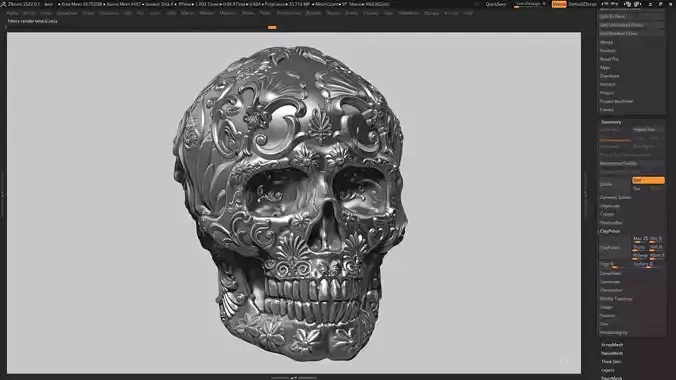Collapse the ClayPolish section header

(x=610, y=231)
